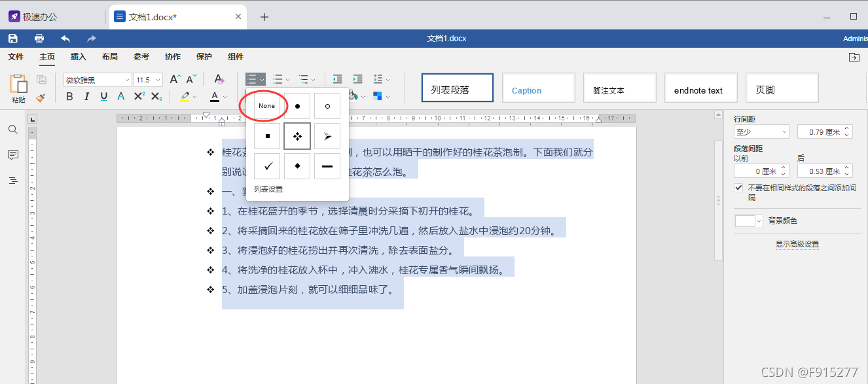Open 列表设置 list settings
This screenshot has height=384, width=868.
coord(268,189)
